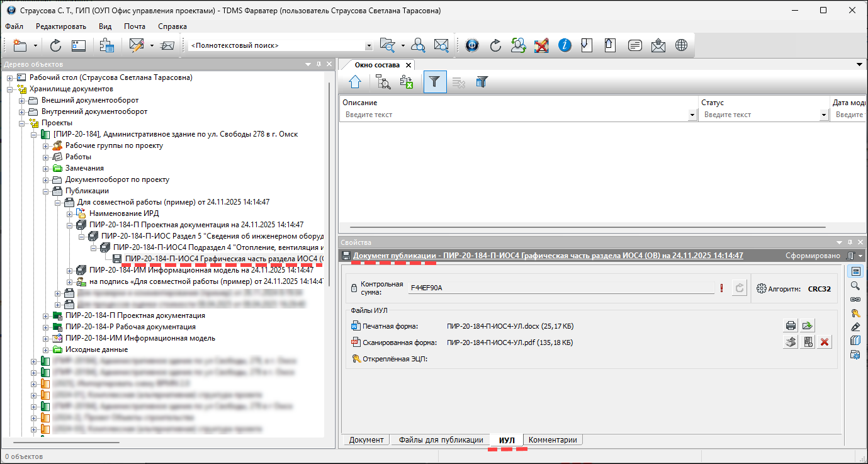Image resolution: width=868 pixels, height=464 pixels.
Task: Expand the Рабочие группы по проекту node
Action: (46, 145)
